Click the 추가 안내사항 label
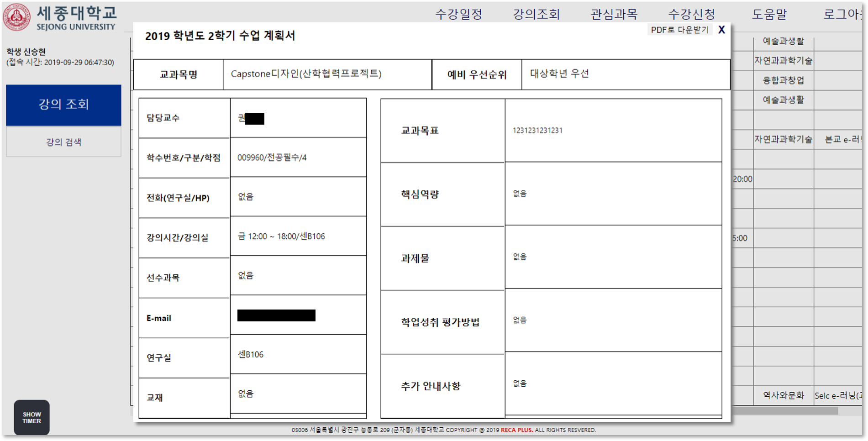 [x=431, y=386]
